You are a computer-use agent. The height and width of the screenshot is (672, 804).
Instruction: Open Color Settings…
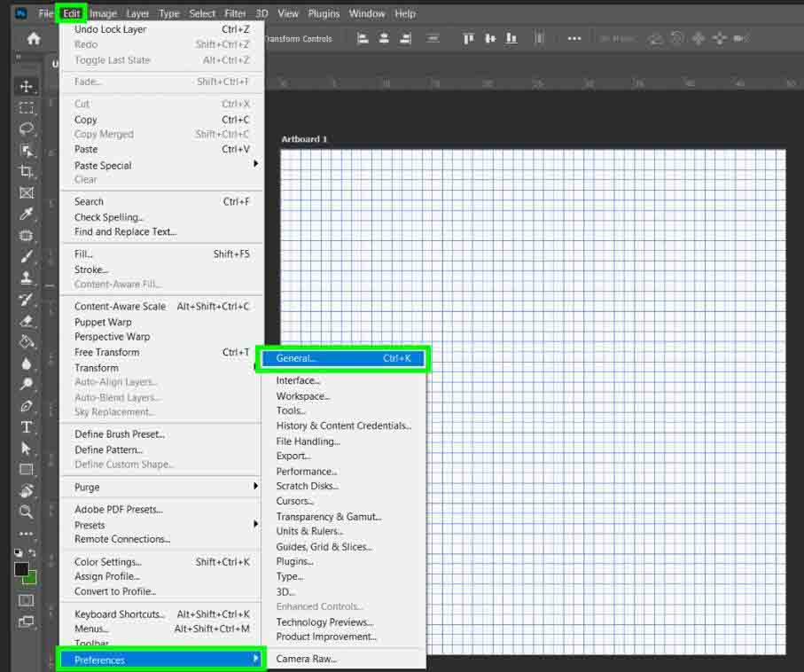pos(161,562)
